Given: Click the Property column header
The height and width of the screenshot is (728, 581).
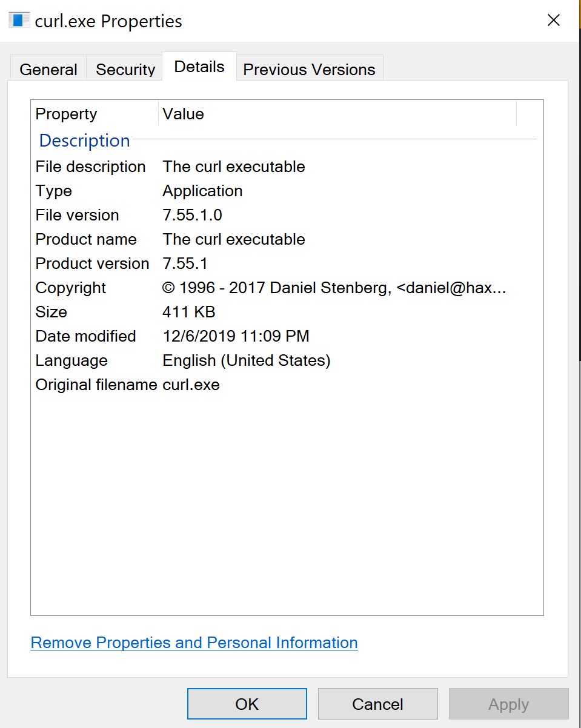Looking at the screenshot, I should 66,114.
